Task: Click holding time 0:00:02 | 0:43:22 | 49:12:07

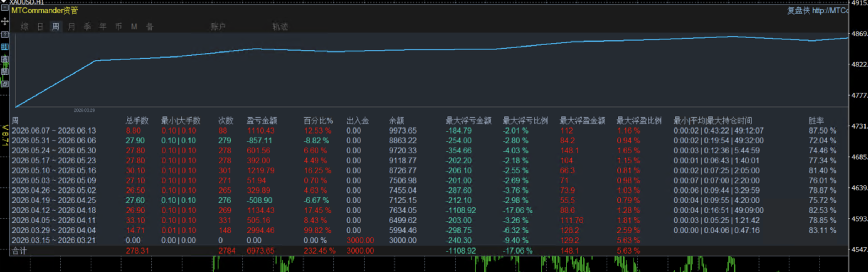Action: (719, 131)
